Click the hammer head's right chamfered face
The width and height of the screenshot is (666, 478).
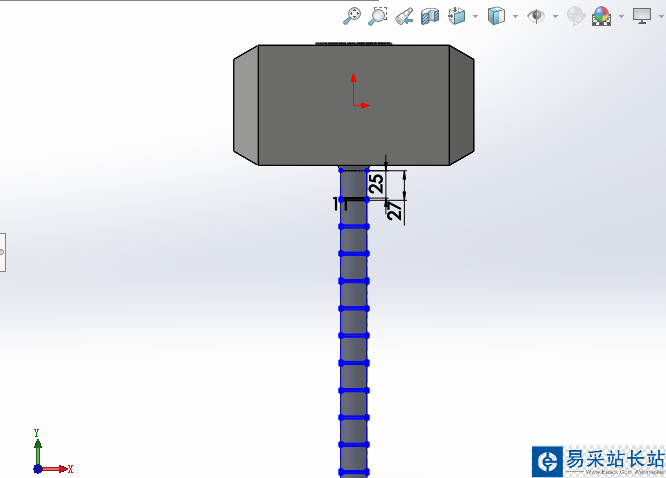click(x=462, y=105)
